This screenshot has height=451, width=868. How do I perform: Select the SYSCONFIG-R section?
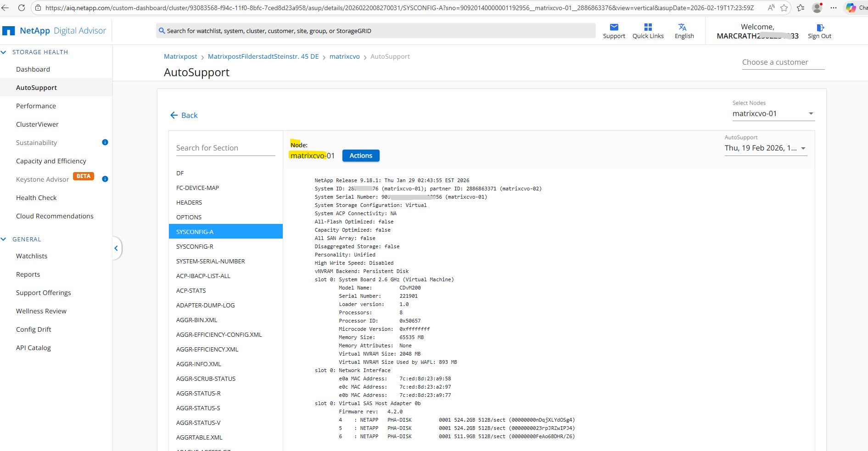tap(195, 246)
